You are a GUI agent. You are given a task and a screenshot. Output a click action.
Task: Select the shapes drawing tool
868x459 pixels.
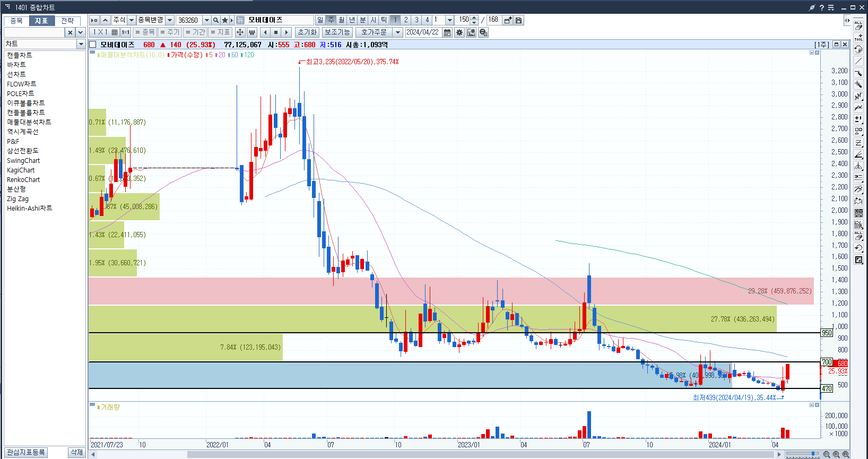tap(858, 131)
